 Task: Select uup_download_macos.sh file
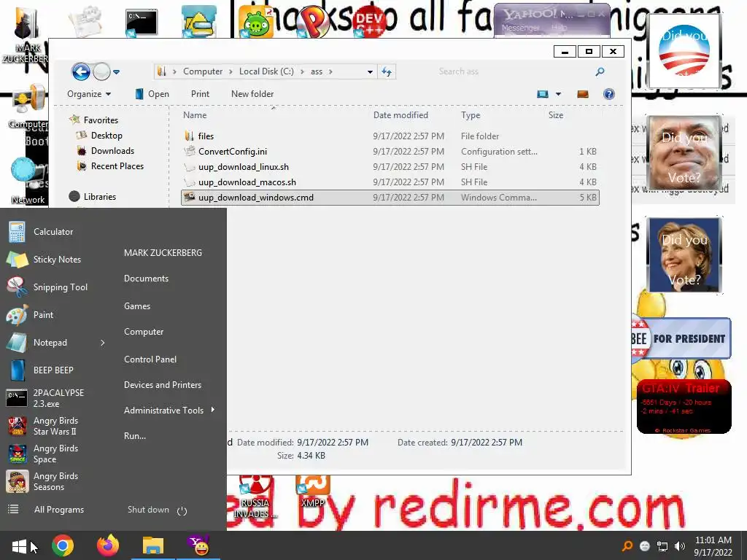click(x=390, y=182)
